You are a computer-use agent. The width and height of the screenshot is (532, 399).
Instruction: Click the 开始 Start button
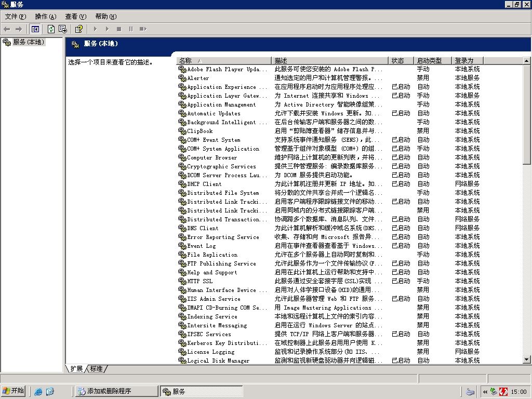pyautogui.click(x=13, y=391)
